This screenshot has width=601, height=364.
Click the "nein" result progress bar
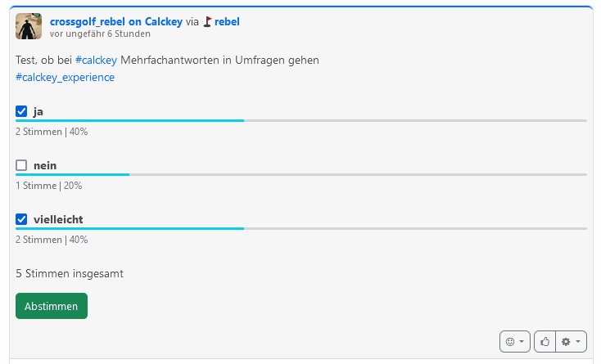[x=300, y=175]
